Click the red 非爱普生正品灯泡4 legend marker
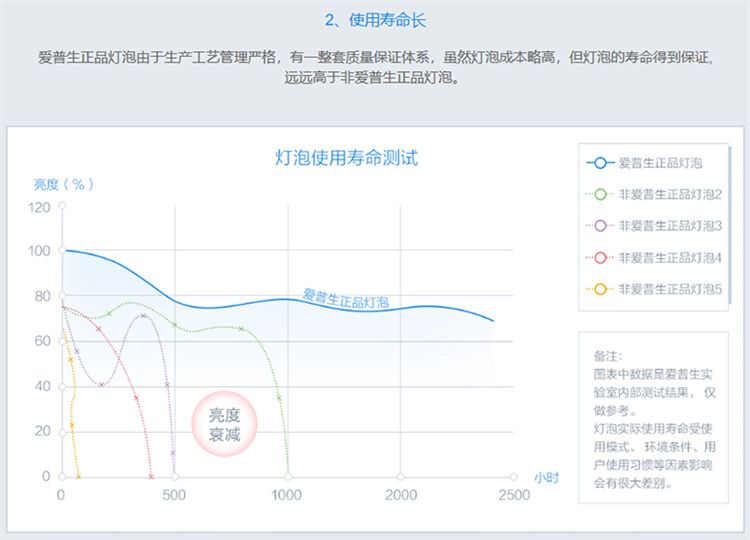This screenshot has width=750, height=540. (x=600, y=258)
